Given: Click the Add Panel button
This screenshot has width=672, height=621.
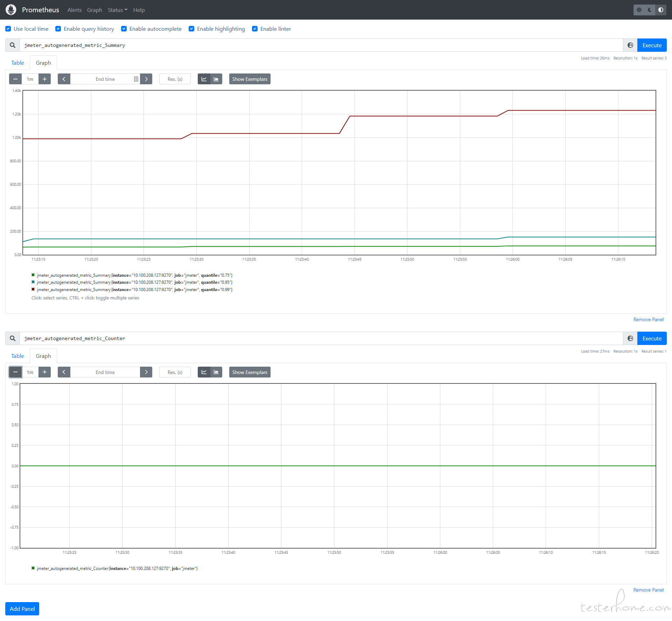Looking at the screenshot, I should (x=22, y=609).
